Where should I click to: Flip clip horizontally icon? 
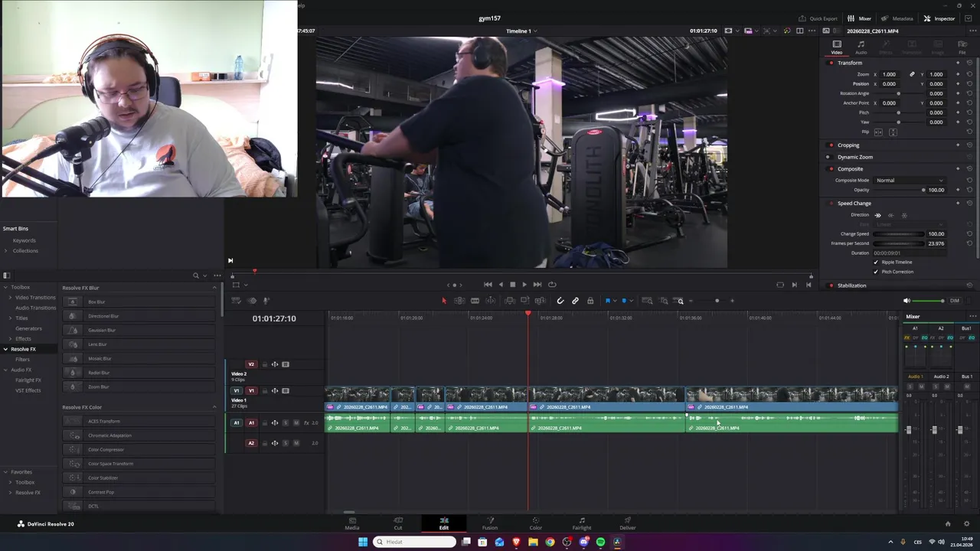878,132
